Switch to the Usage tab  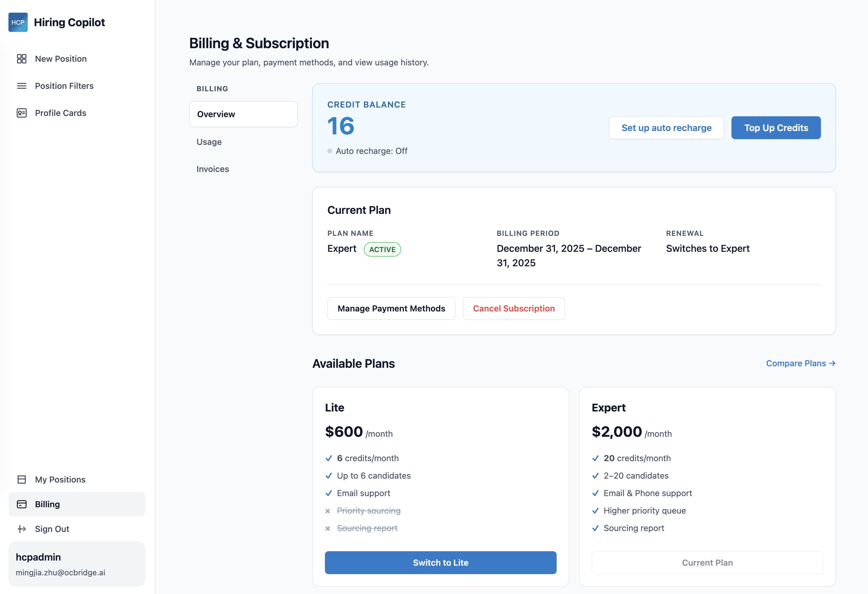coord(209,142)
